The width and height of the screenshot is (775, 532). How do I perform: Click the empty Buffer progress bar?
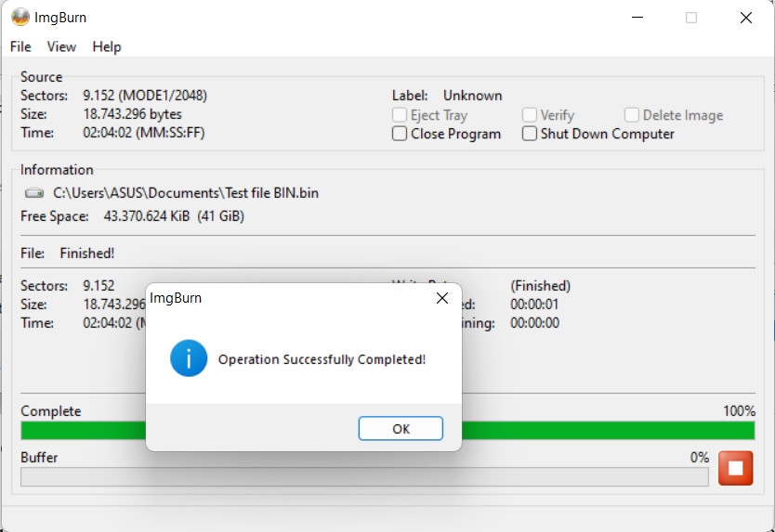[x=364, y=476]
